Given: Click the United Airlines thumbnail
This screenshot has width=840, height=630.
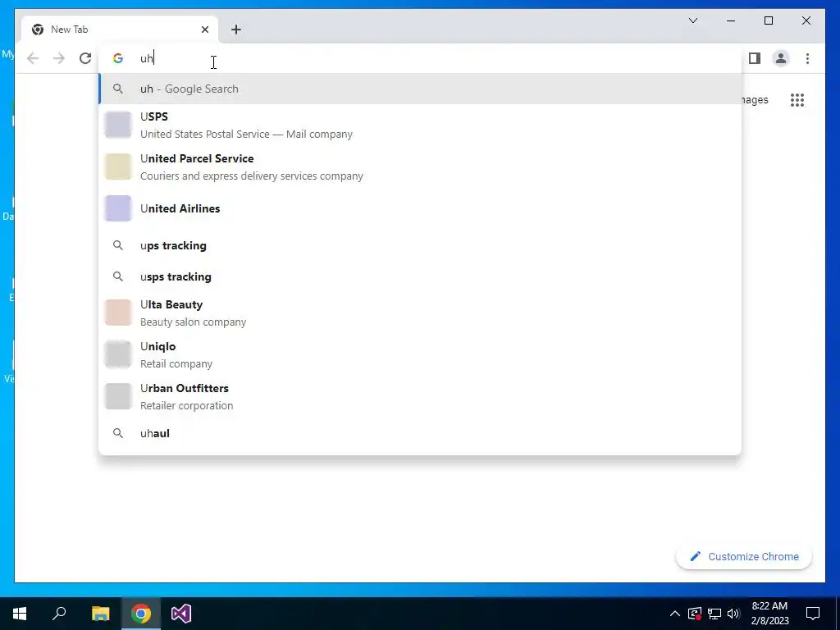Looking at the screenshot, I should [118, 208].
